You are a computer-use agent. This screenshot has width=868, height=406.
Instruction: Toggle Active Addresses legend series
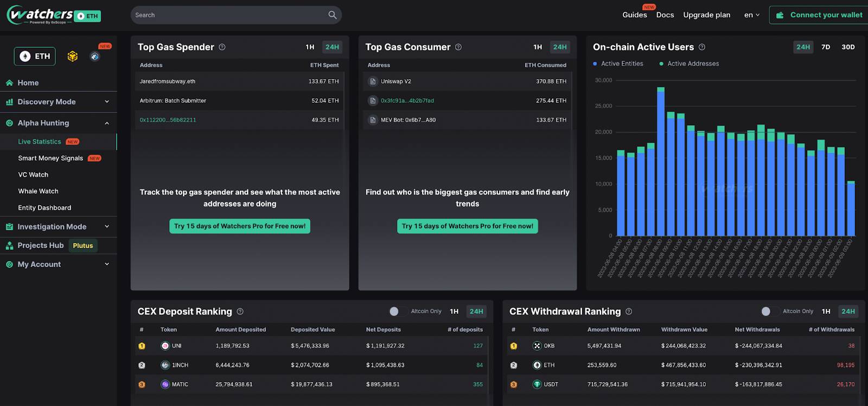tap(689, 64)
